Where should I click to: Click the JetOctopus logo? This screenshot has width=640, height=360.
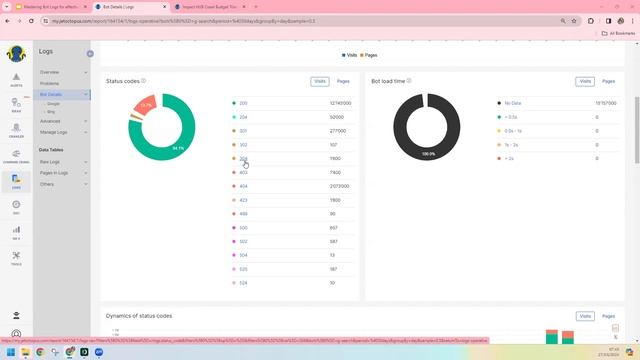16,53
